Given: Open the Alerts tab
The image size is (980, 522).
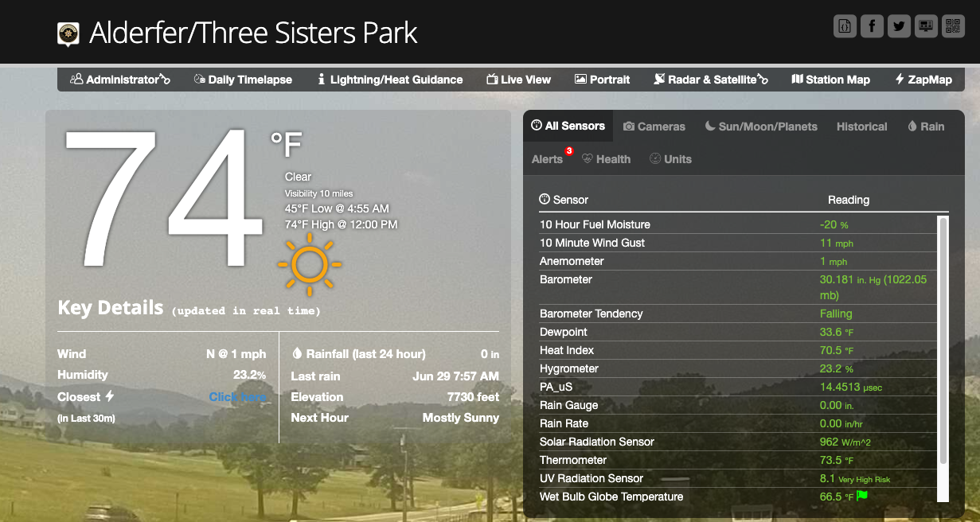Looking at the screenshot, I should [547, 159].
